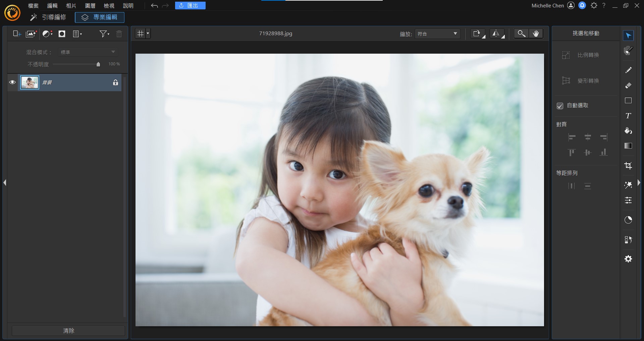Expand the grid overlay options dropdown
This screenshot has width=644, height=341.
click(148, 34)
